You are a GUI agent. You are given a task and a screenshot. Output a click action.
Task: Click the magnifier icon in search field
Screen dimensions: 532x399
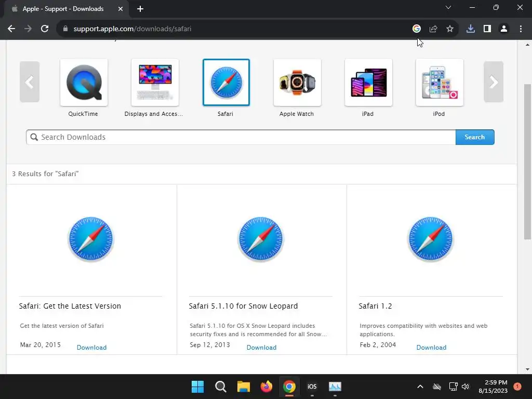34,137
